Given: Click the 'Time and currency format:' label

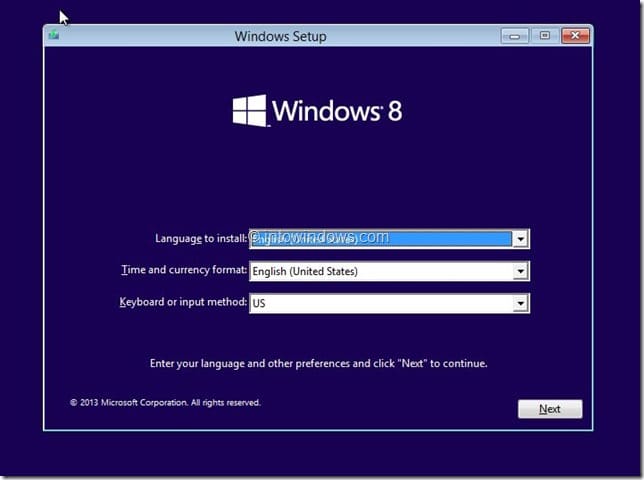Looking at the screenshot, I should tap(184, 270).
